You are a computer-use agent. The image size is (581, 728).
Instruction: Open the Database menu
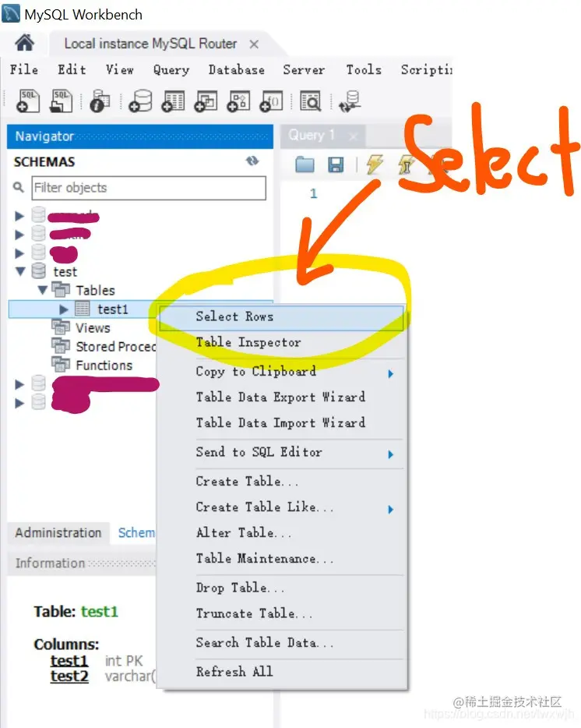(237, 69)
